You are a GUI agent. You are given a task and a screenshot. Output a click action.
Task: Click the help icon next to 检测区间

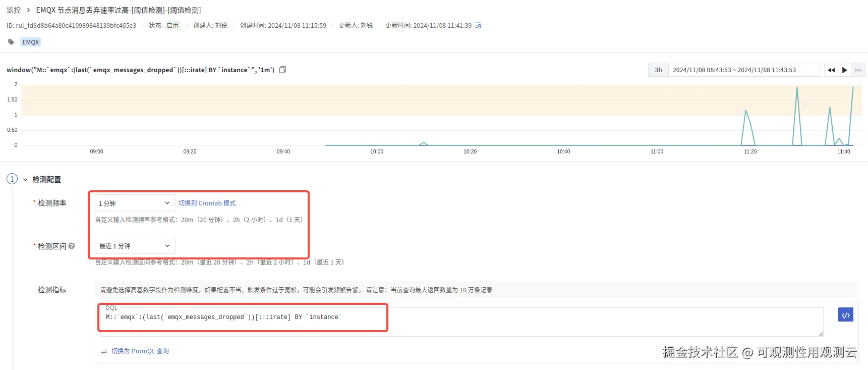[72, 246]
